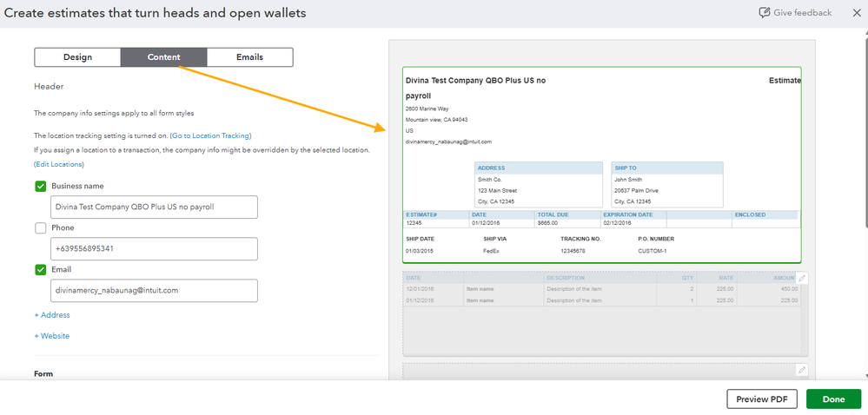Click pencil edit icon on footer section
Screen dimensions: 868x415
pos(802,371)
